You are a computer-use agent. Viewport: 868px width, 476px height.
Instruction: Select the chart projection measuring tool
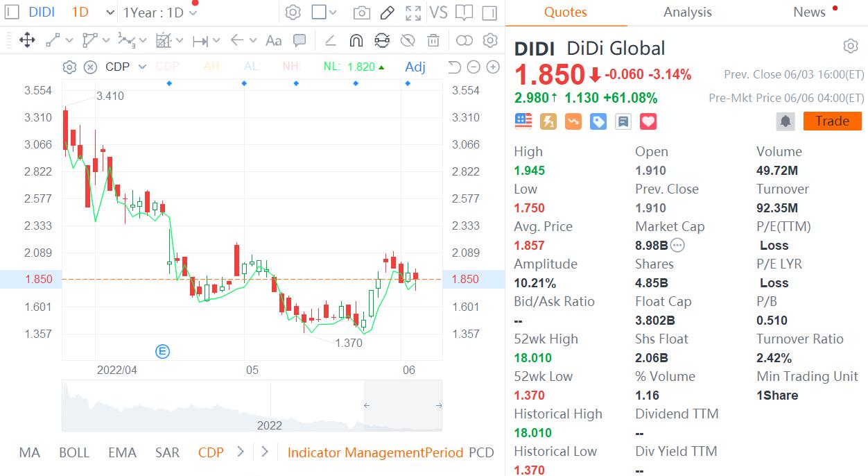164,40
